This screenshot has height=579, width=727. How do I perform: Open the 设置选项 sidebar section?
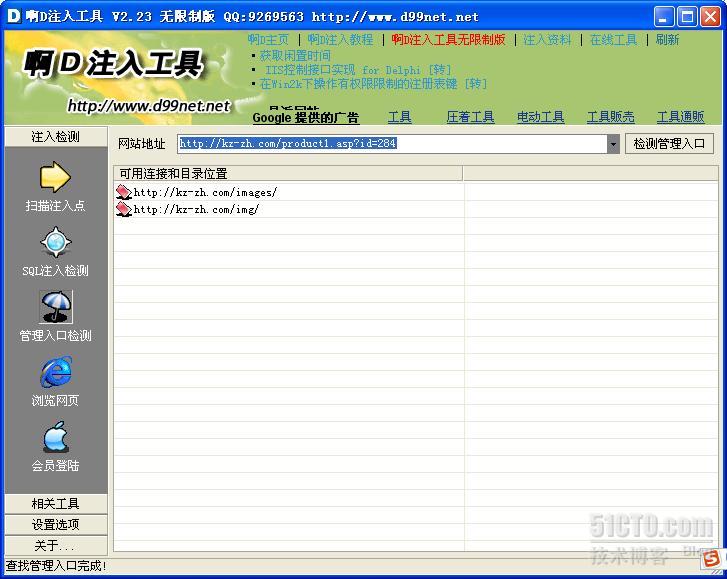point(56,524)
